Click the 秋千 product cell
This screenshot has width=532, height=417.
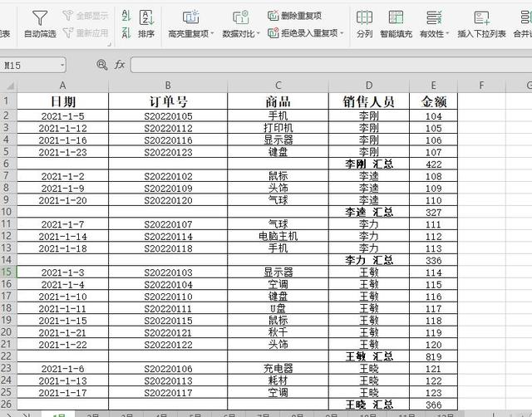[x=278, y=332]
